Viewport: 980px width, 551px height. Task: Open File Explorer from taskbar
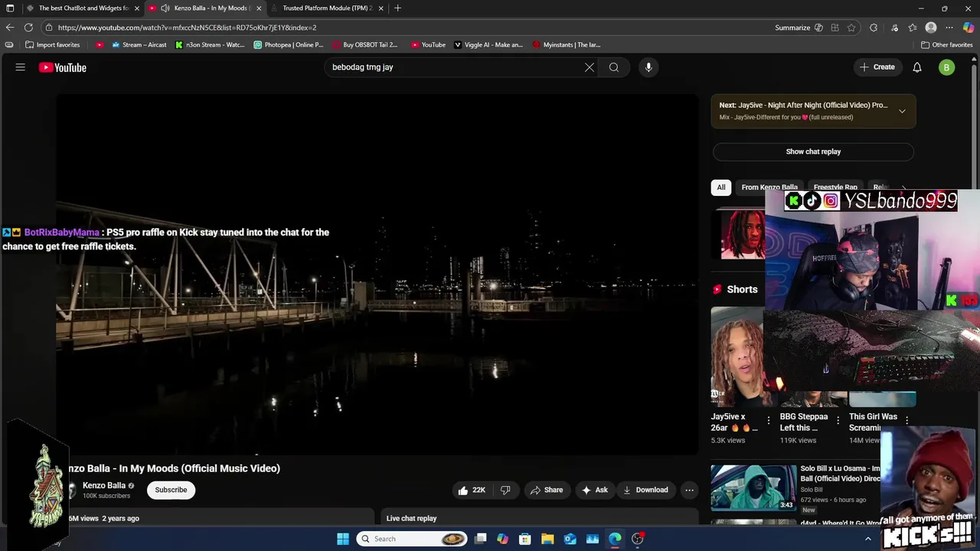pos(547,539)
